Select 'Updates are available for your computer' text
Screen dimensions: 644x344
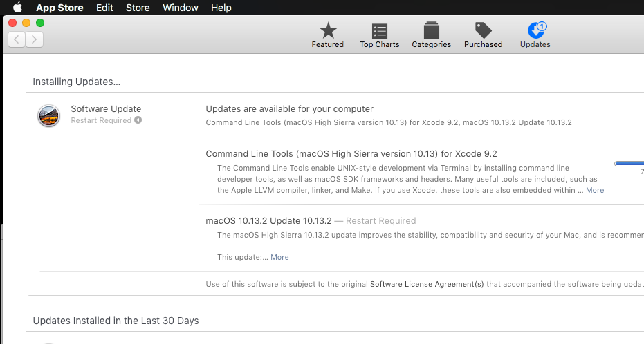(289, 108)
